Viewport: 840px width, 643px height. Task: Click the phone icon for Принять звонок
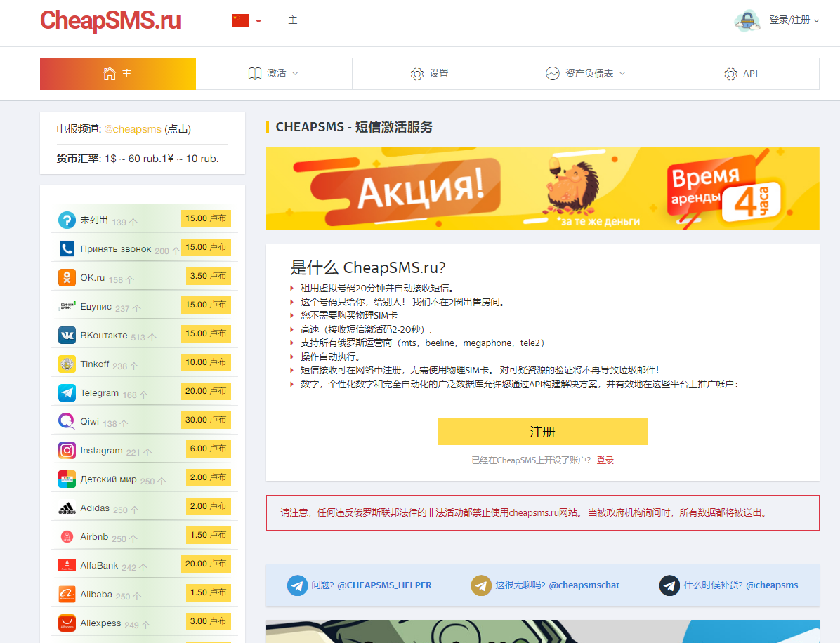tap(67, 249)
